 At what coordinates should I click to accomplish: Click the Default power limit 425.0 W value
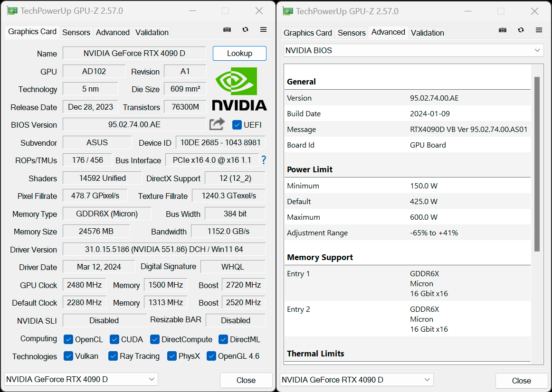click(x=424, y=201)
